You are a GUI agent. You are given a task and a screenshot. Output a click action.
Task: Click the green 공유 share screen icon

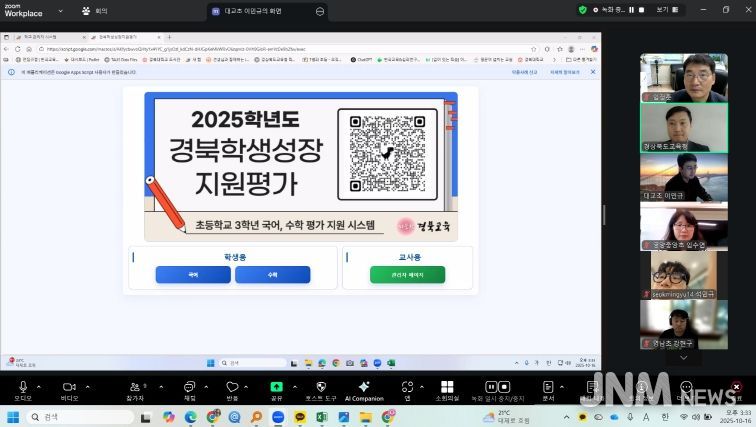tap(276, 386)
